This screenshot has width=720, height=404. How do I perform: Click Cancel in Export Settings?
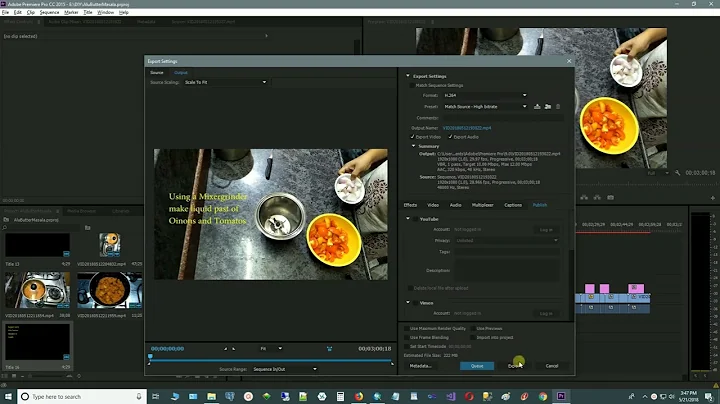tap(552, 366)
